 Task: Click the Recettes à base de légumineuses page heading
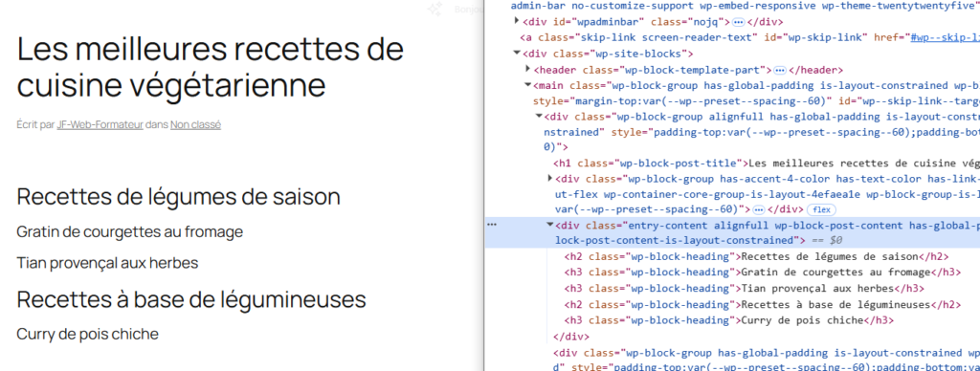191,300
